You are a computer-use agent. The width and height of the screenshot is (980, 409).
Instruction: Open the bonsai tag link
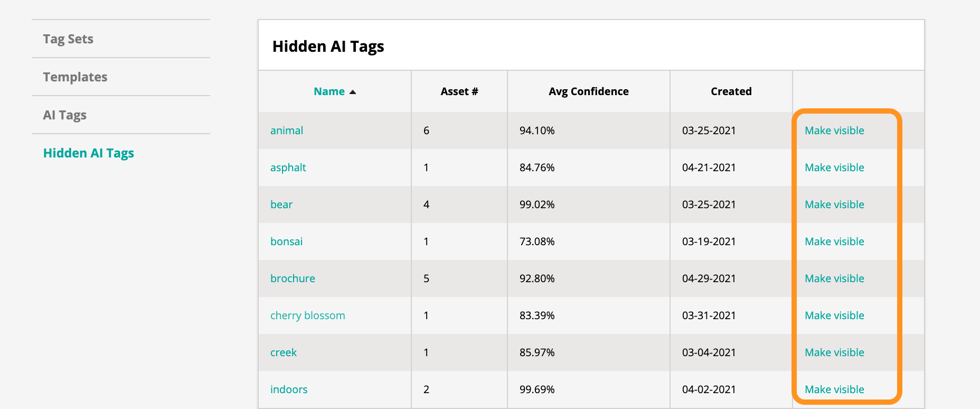click(286, 241)
